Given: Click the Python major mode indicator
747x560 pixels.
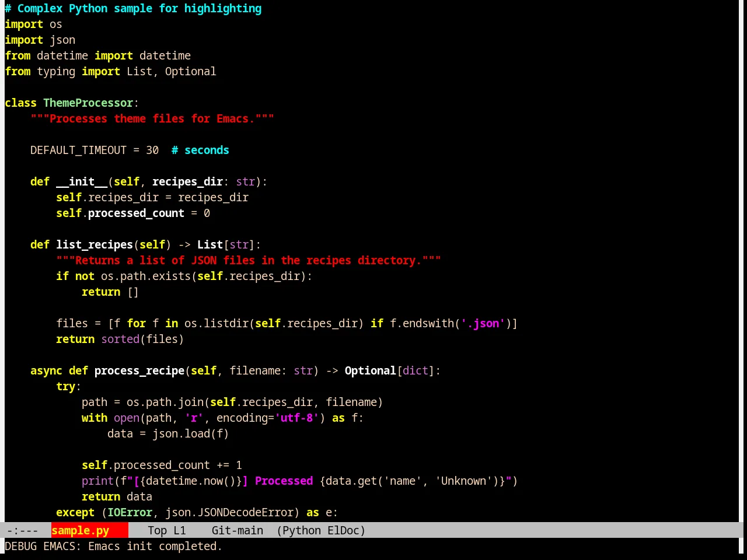Looking at the screenshot, I should pos(302,530).
